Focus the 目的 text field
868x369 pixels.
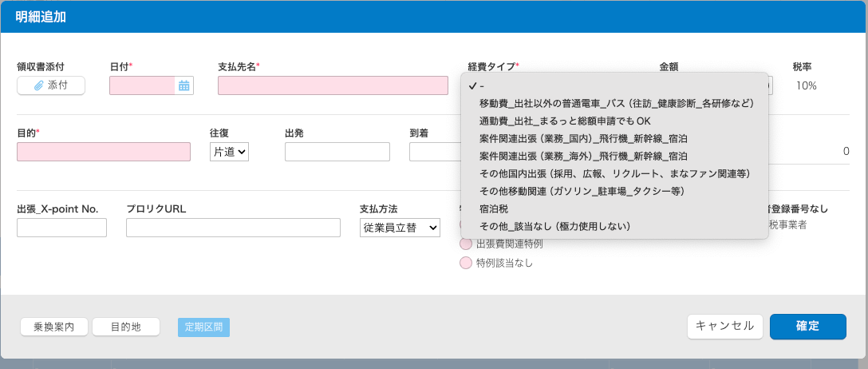pyautogui.click(x=104, y=152)
